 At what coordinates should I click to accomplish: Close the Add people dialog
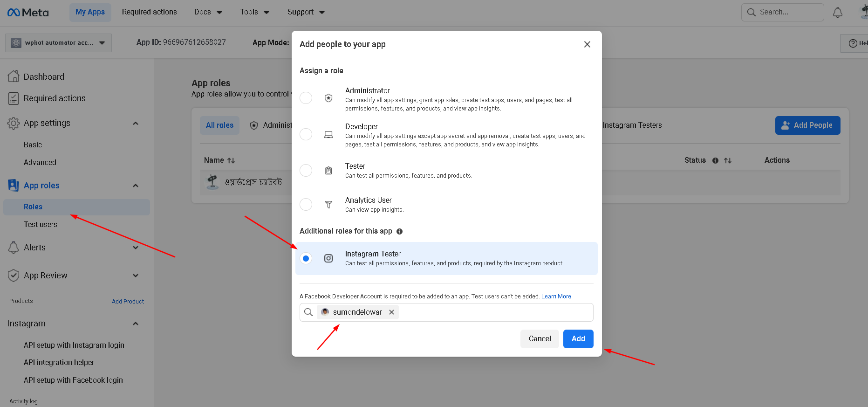(587, 44)
